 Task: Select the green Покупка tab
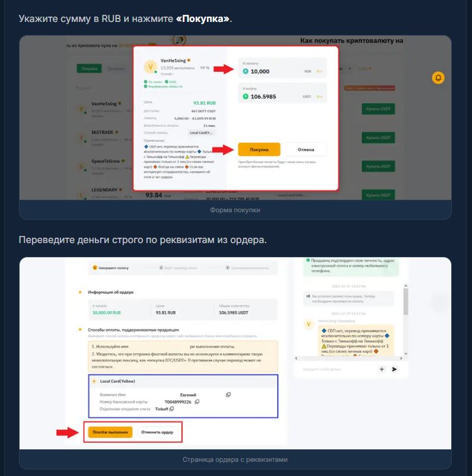(x=90, y=69)
